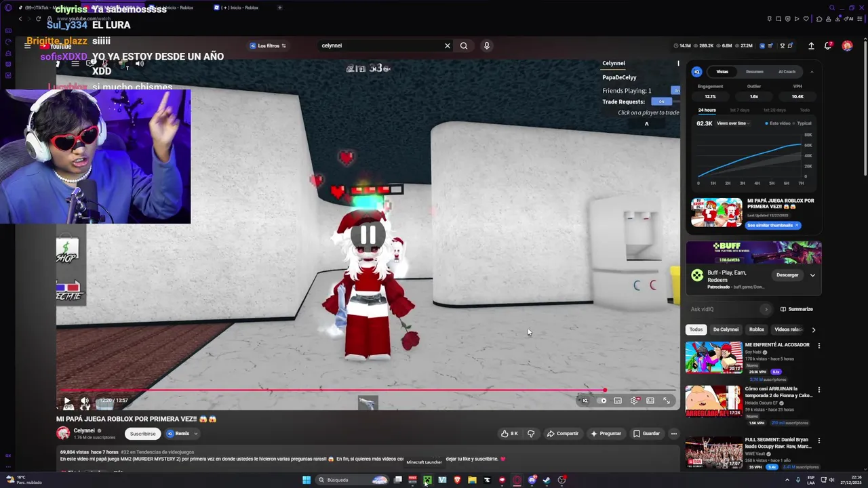Click the video progress bar scrubber
The width and height of the screenshot is (868, 488).
pos(604,390)
